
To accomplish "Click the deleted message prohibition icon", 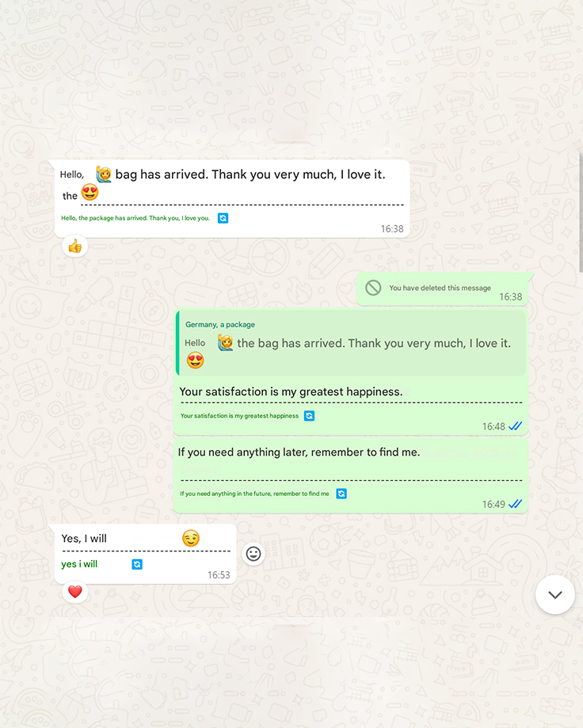I will click(x=373, y=288).
